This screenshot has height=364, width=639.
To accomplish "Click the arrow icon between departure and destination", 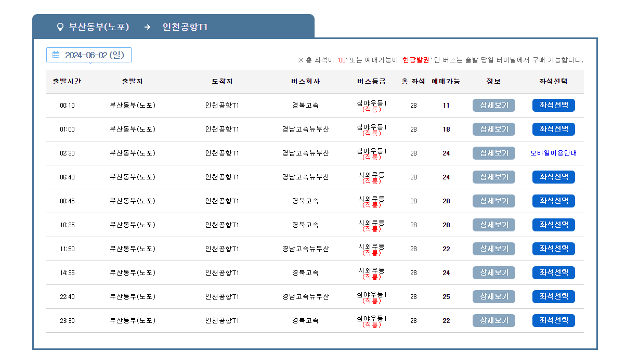I will pos(147,27).
